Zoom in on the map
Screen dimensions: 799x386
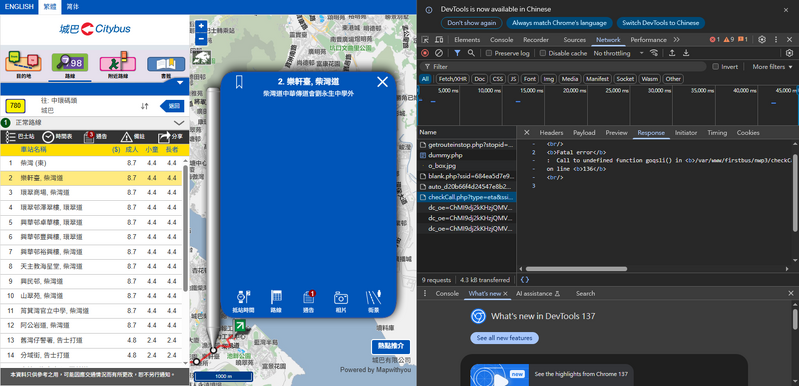tap(201, 26)
